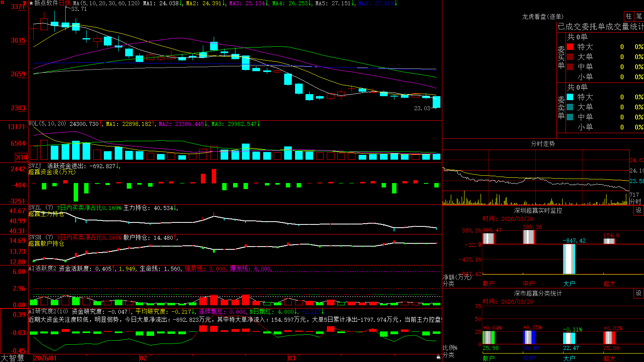The width and height of the screenshot is (644, 362).
Task: Click the 大智慧 logo at bottom left
Action: coord(12,358)
